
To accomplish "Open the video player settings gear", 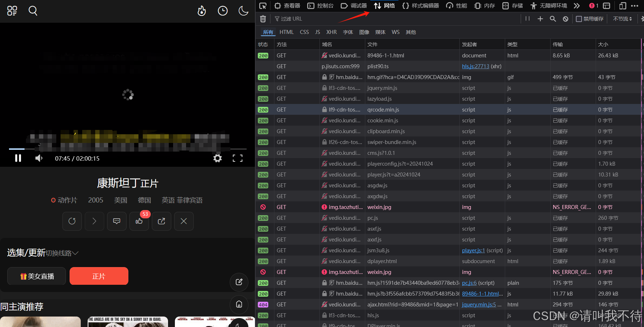I will tap(217, 158).
